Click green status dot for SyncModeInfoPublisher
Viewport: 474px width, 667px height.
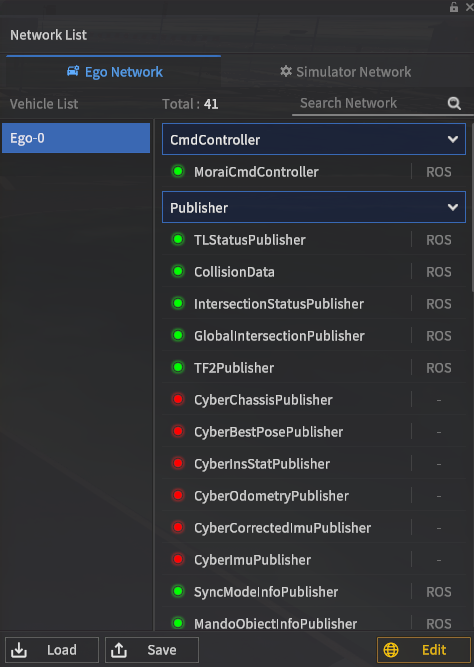[x=178, y=591]
